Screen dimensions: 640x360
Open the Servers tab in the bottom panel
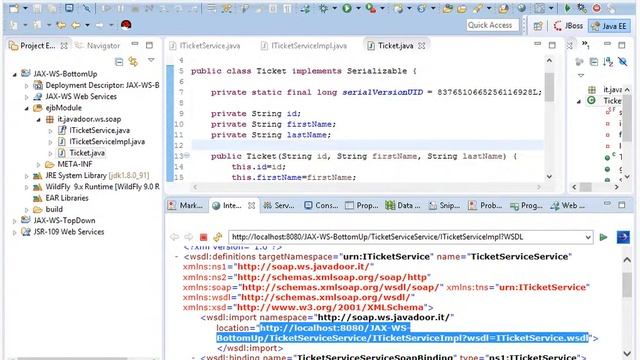click(279, 206)
